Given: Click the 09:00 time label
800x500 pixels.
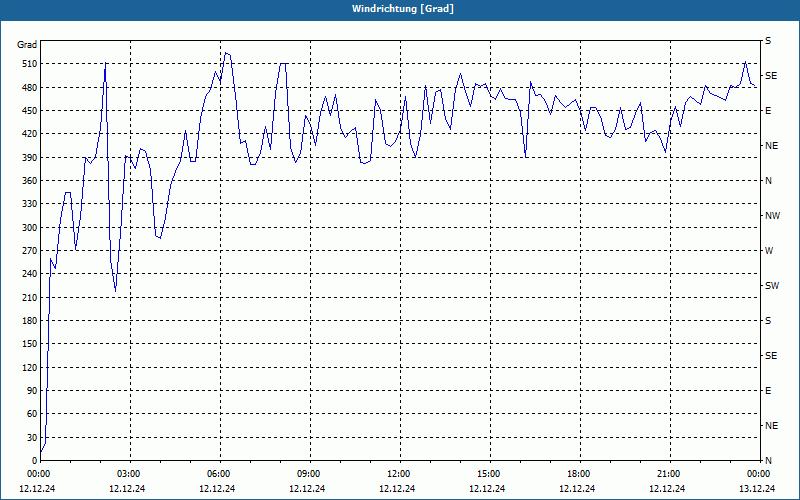Looking at the screenshot, I should coord(310,473).
